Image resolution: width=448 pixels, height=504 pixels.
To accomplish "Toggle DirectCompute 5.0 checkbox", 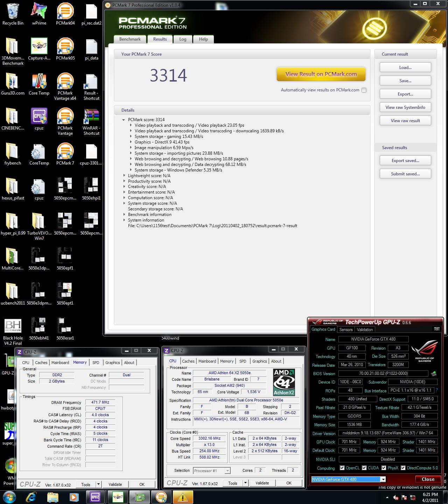I will (x=403, y=468).
